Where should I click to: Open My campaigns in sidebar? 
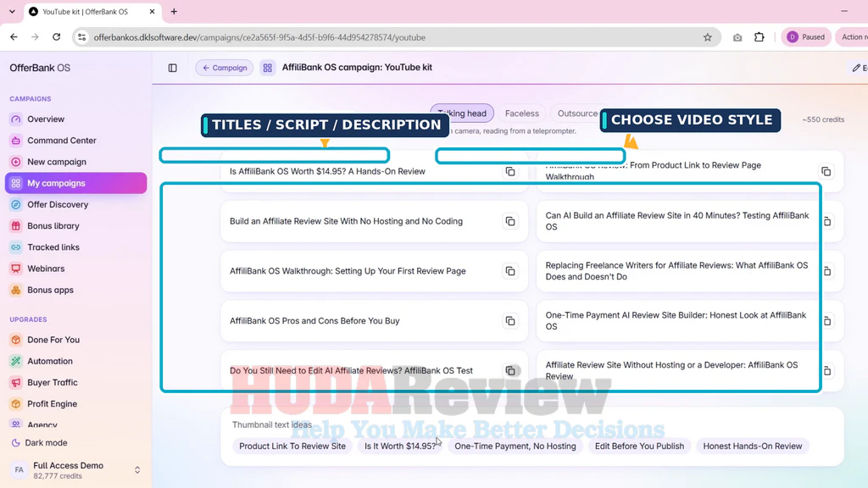[x=75, y=183]
